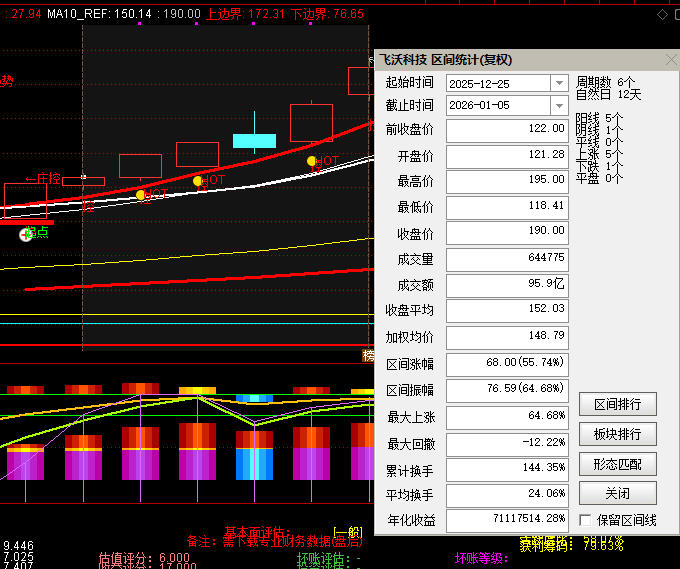The height and width of the screenshot is (569, 680).
Task: Click the 形态匹配 button
Action: 617,464
